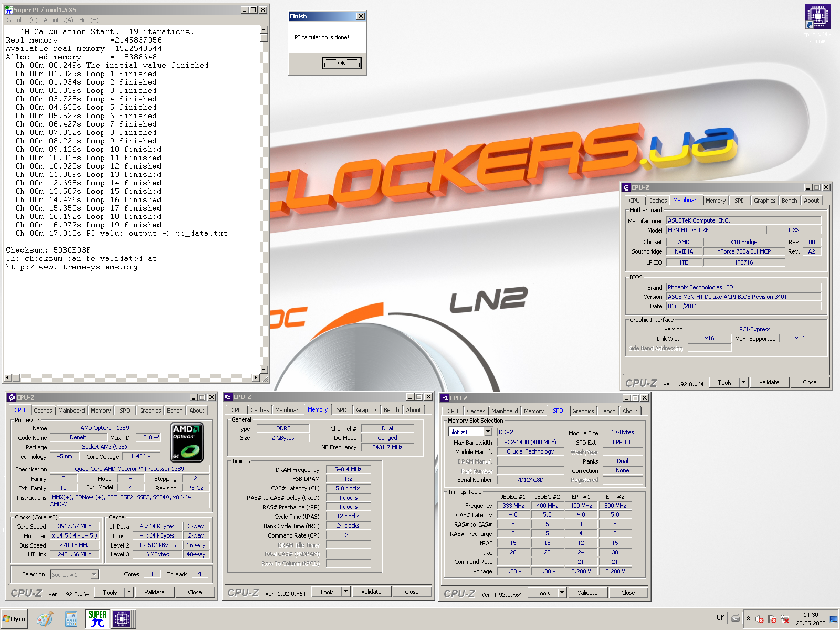Click the title bar icon of CPU-Z Memory window
The width and height of the screenshot is (840, 630).
[x=228, y=397]
